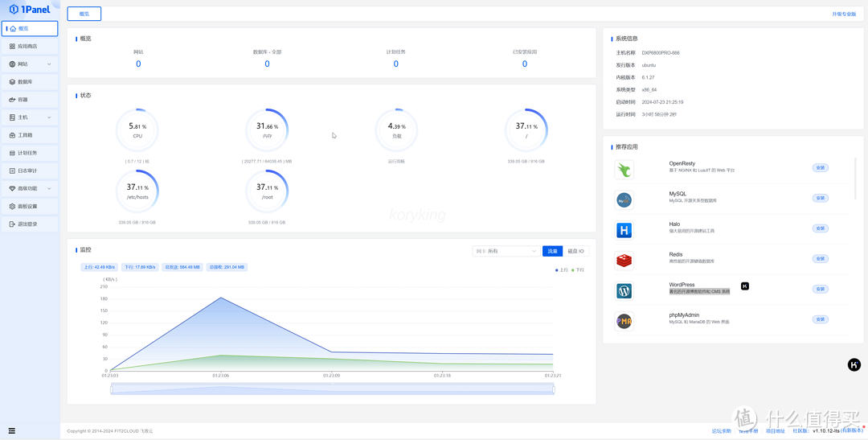Expand the 网站 sidebar submenu
Viewport: 868px width, 440px height.
pyautogui.click(x=30, y=64)
